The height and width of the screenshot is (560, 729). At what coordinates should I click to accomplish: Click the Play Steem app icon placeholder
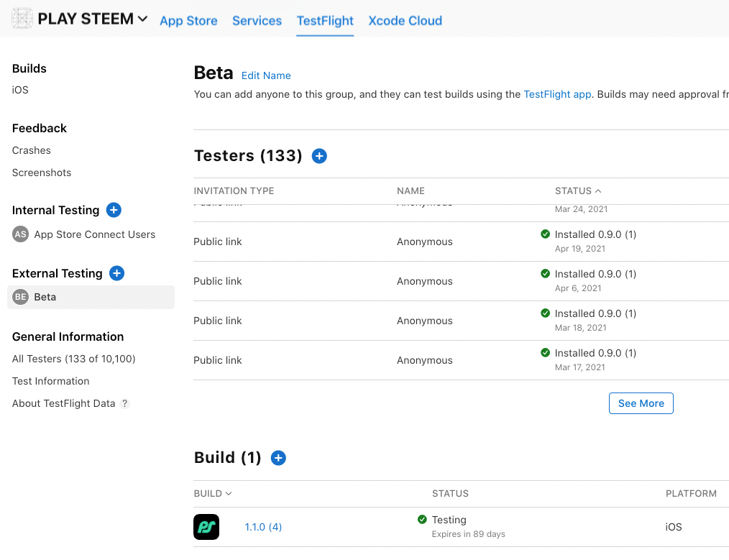22,19
